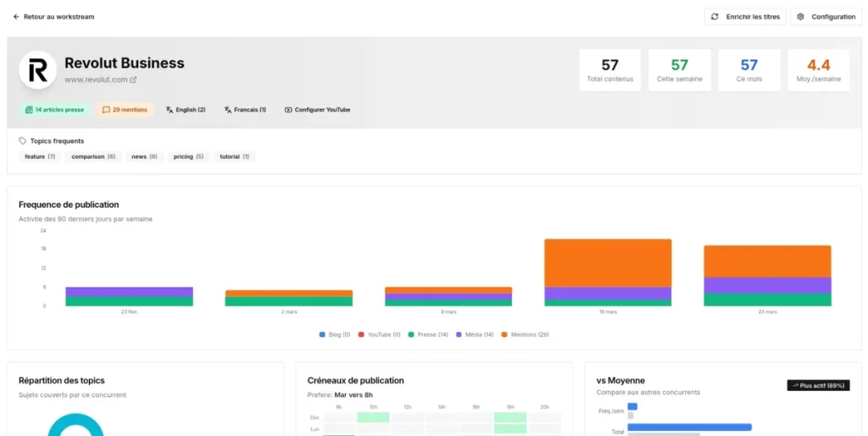Click the green heatmap cell Dim at 18h
The height and width of the screenshot is (436, 868).
coord(509,417)
